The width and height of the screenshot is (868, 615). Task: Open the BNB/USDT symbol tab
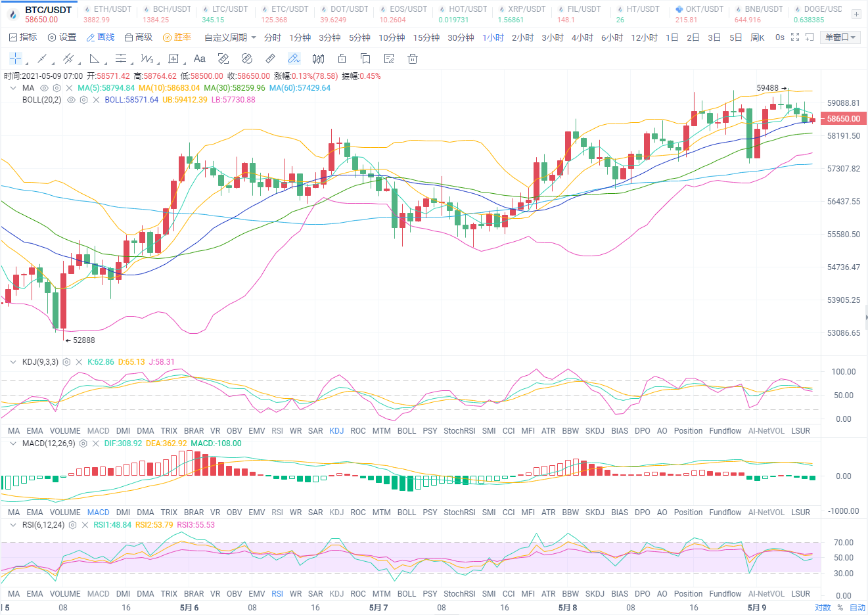click(x=758, y=14)
